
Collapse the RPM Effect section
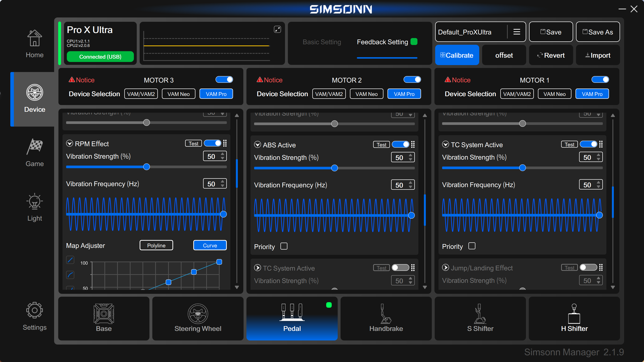(x=69, y=143)
